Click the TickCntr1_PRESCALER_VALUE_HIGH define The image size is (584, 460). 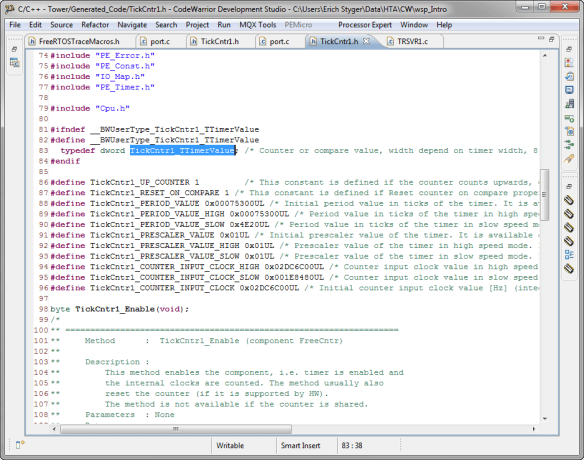(x=165, y=246)
